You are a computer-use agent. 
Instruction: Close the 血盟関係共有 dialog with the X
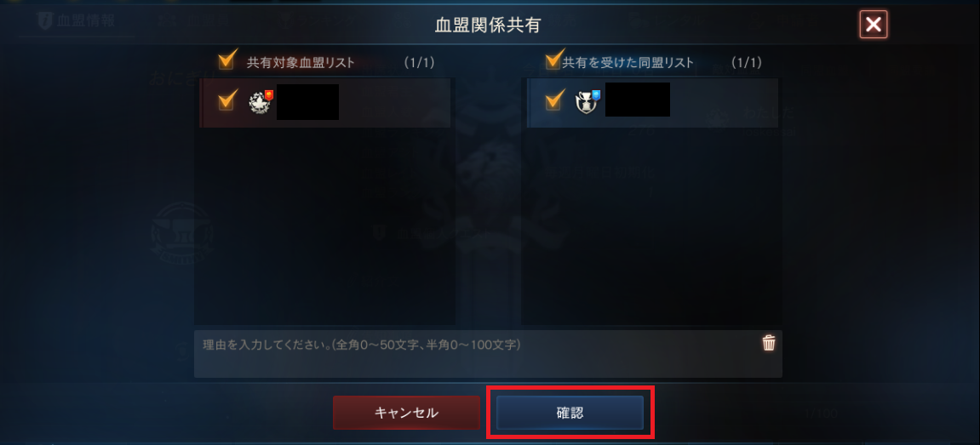coord(874,25)
